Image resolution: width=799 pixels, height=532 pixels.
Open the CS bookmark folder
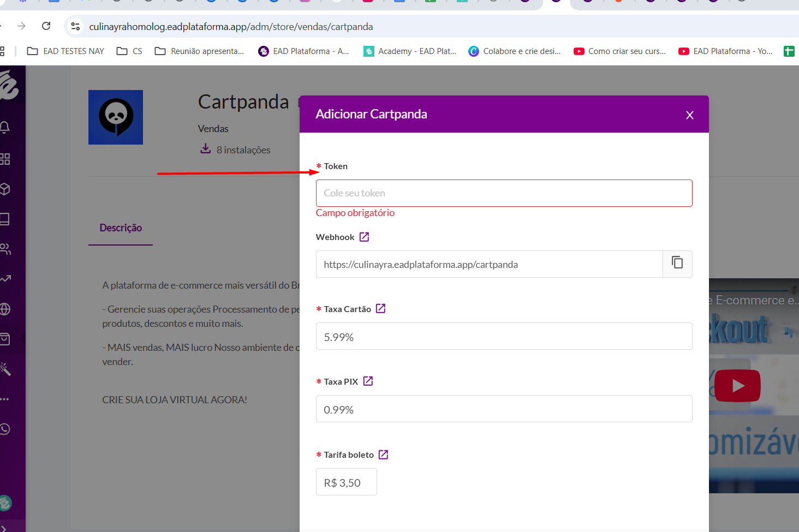[129, 51]
